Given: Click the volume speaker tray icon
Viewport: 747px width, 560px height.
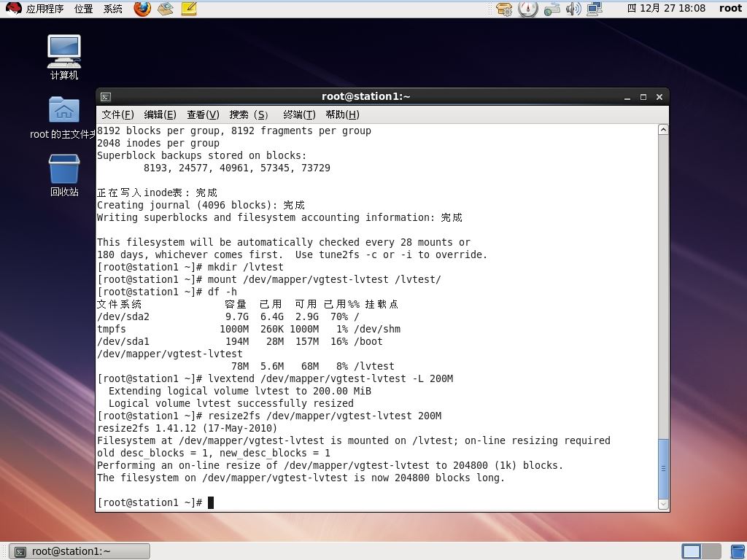Looking at the screenshot, I should click(x=573, y=9).
